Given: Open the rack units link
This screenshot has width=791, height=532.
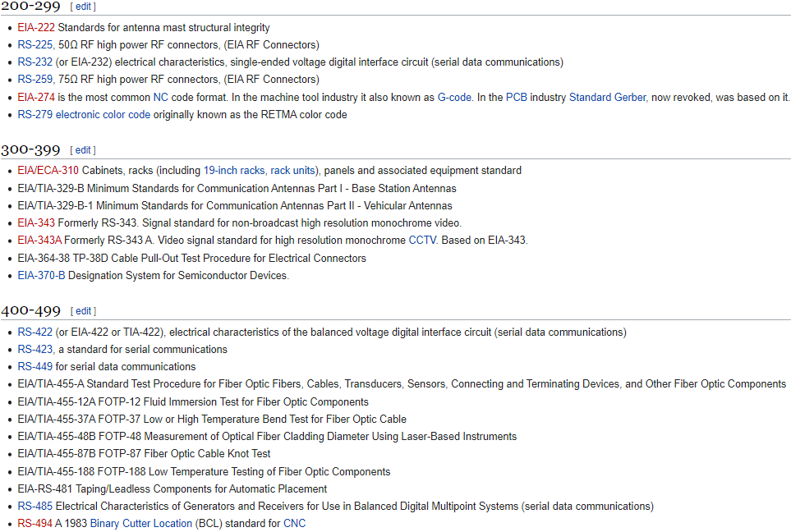Looking at the screenshot, I should pyautogui.click(x=293, y=171).
